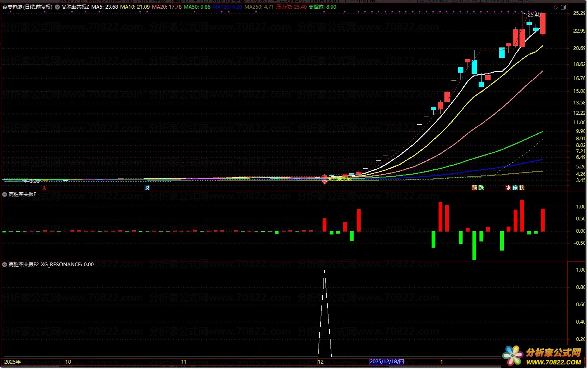
Task: Click the red '$' event marker
Action: [45, 188]
